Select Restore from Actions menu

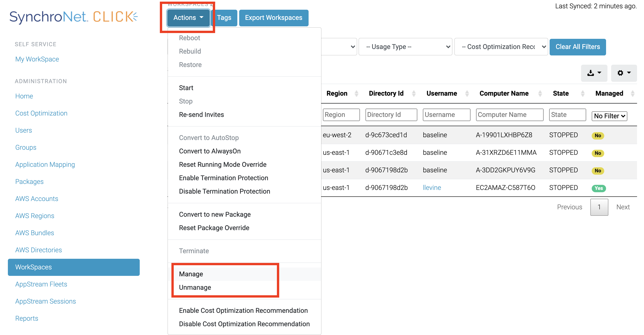[x=190, y=65]
